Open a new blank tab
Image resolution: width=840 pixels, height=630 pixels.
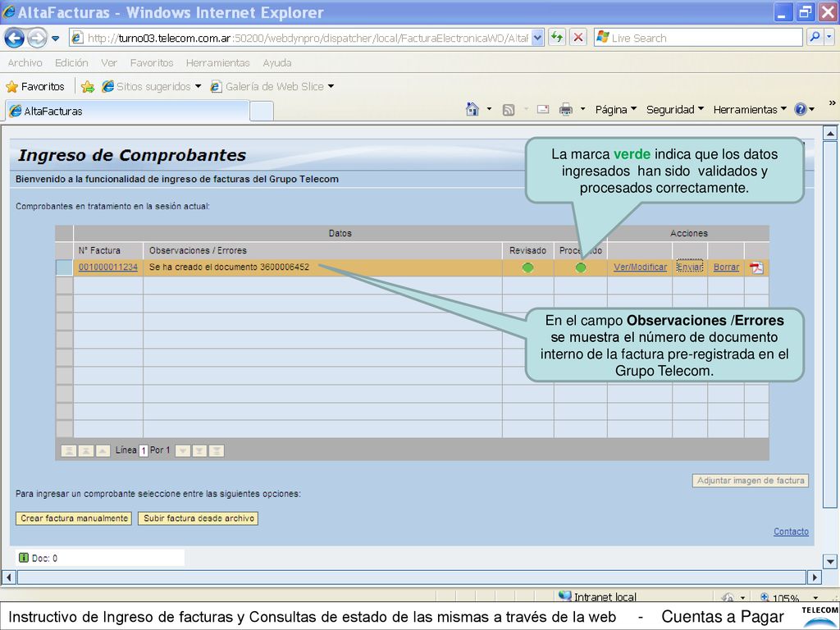click(262, 111)
